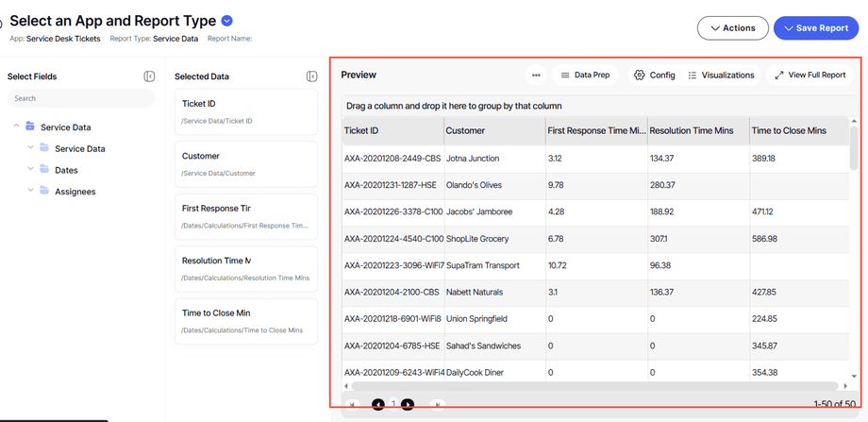The width and height of the screenshot is (868, 422).
Task: Select the 280.37 resolution time value
Action: click(x=698, y=185)
